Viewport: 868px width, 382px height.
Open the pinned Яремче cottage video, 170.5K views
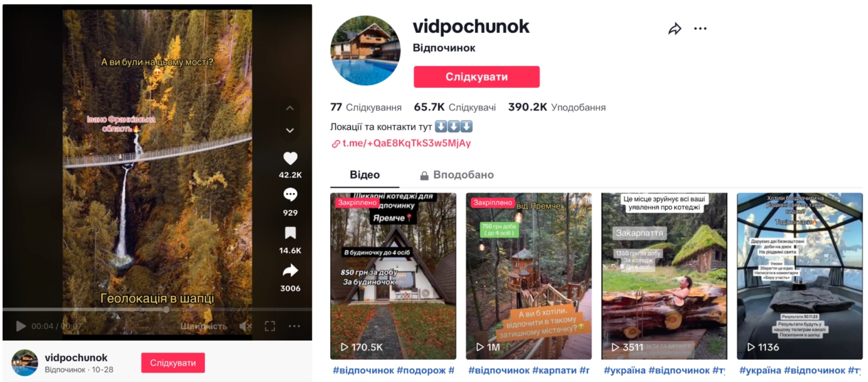tap(393, 276)
